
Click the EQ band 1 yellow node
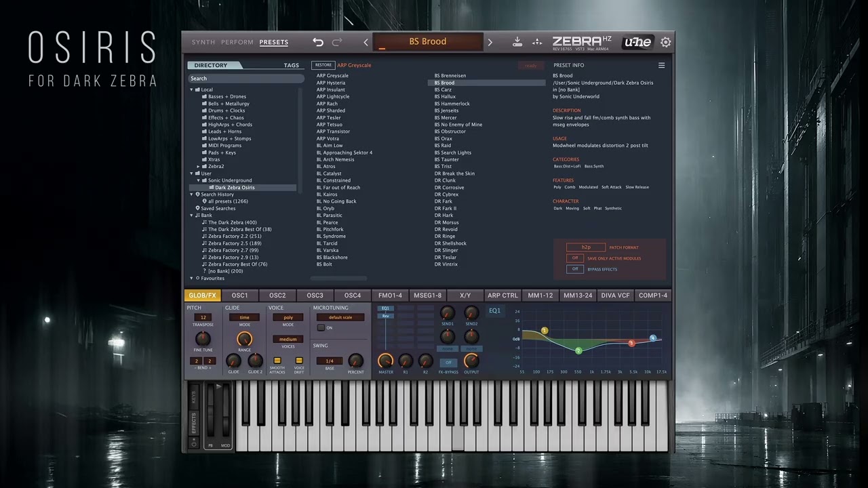click(x=545, y=331)
